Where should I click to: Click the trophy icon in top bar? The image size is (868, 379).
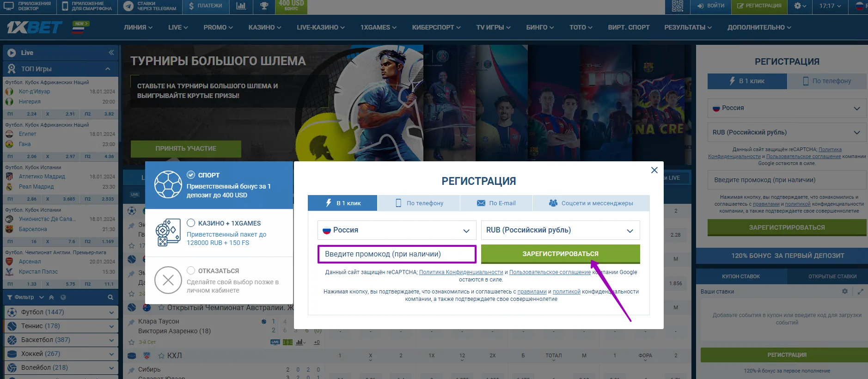[x=264, y=6]
